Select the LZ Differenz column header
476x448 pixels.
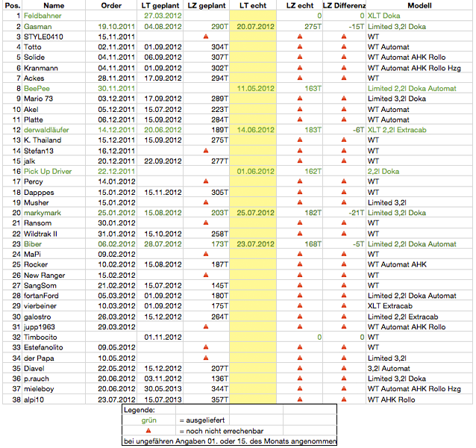(x=344, y=5)
